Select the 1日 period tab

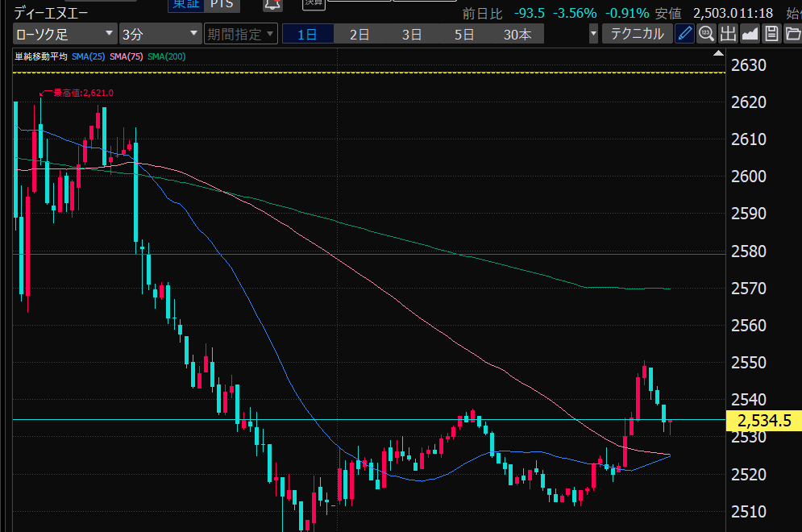coord(307,34)
